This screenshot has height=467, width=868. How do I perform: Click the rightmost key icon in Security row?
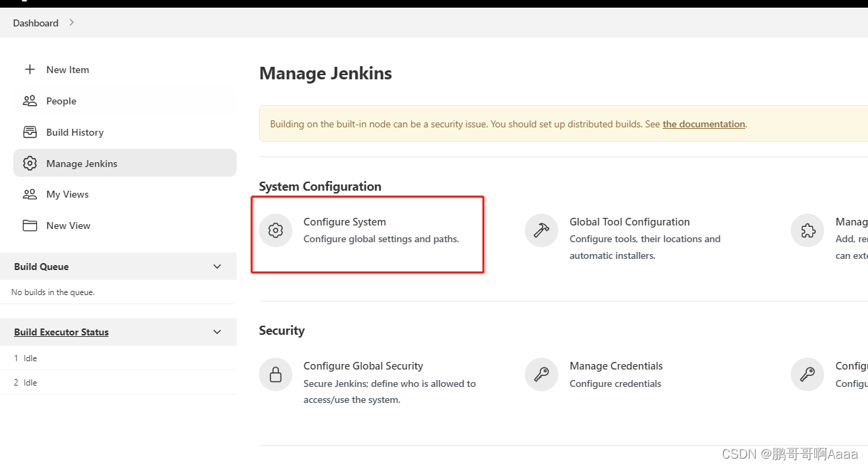pos(807,374)
